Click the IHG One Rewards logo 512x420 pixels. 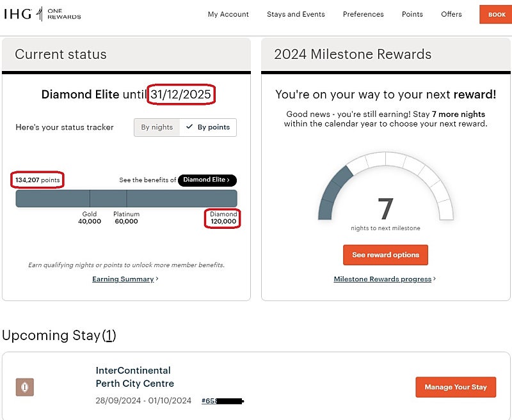[42, 14]
